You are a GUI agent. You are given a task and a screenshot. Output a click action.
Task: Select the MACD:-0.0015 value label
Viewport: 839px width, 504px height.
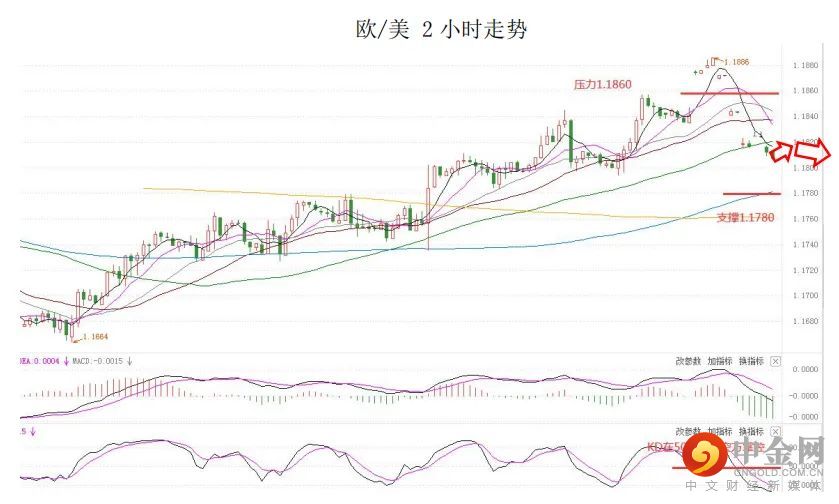(97, 361)
